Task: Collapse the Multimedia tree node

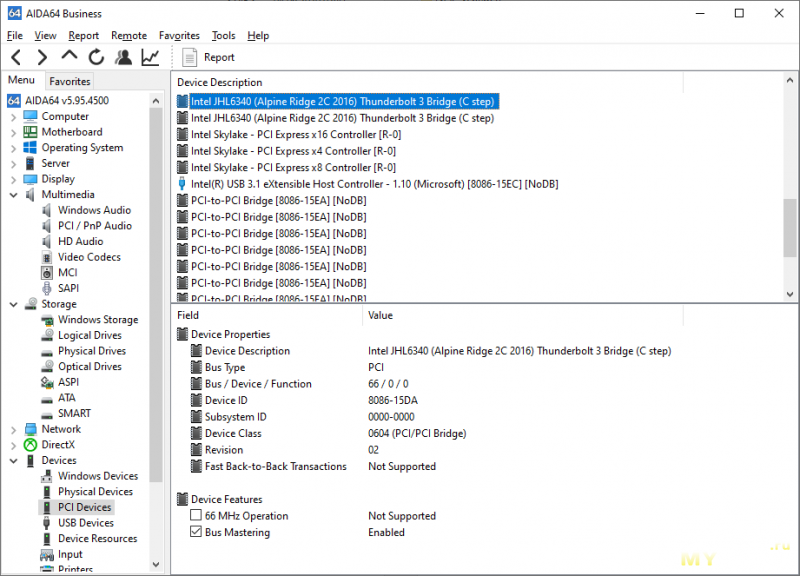Action: [x=14, y=195]
